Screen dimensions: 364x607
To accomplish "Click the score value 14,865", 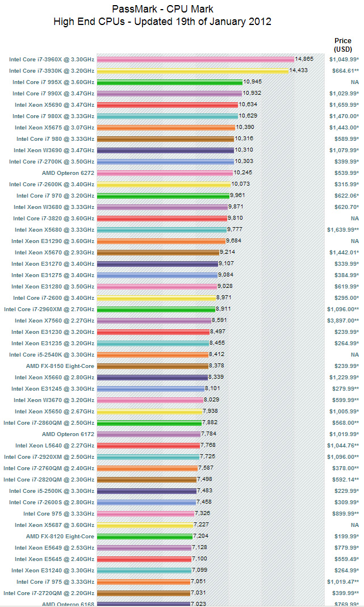I will point(304,59).
